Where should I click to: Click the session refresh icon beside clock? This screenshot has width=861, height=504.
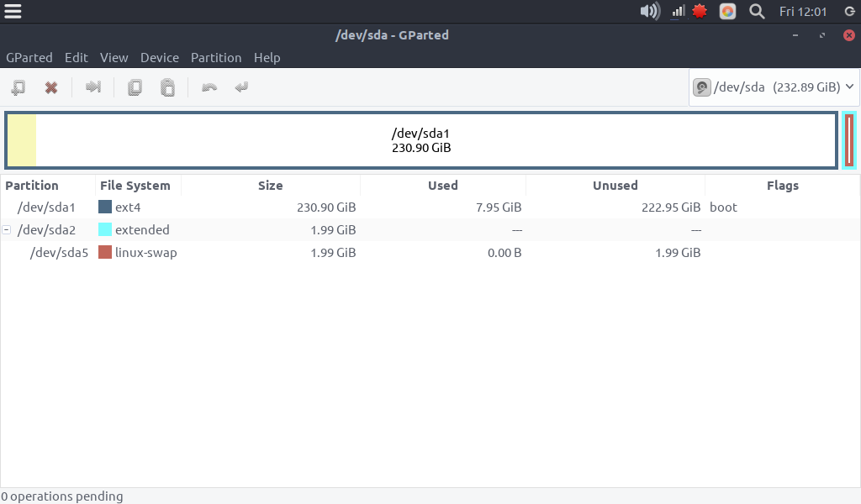click(x=849, y=12)
